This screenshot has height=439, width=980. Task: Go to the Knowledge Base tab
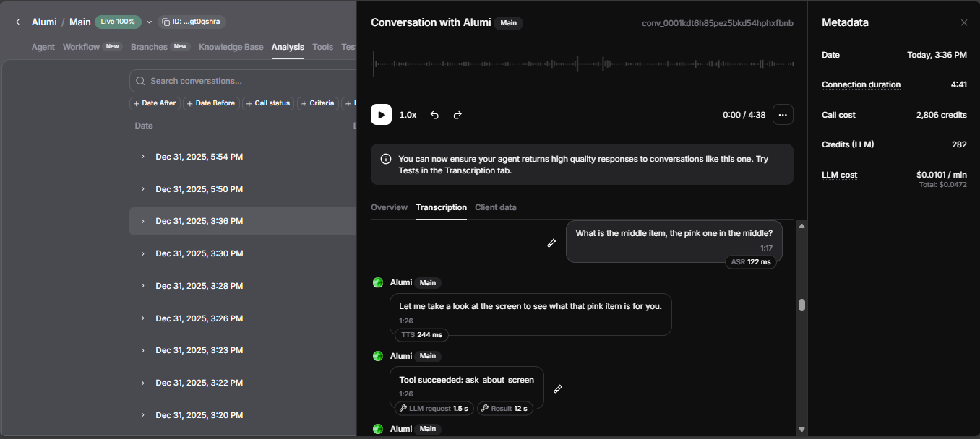[x=231, y=47]
